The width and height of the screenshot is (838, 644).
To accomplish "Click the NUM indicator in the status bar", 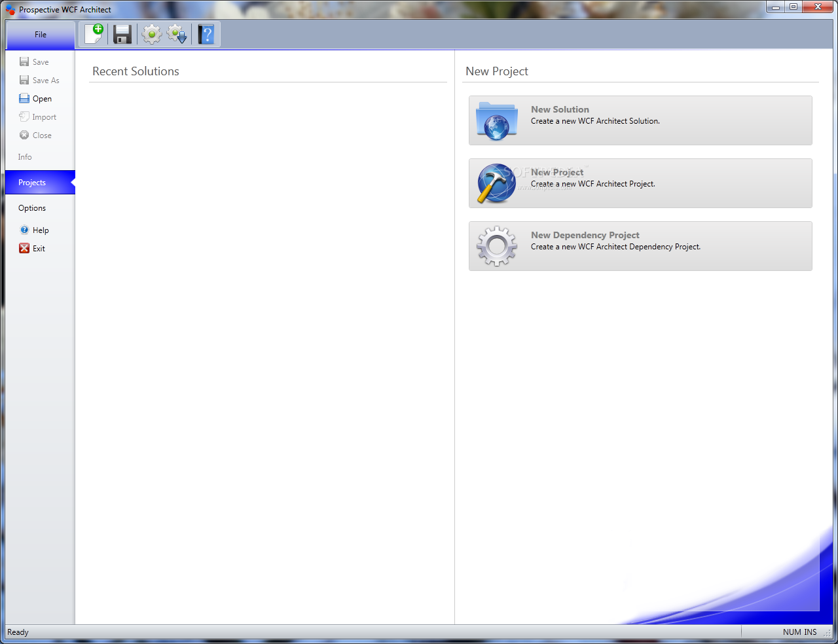I will coord(792,632).
